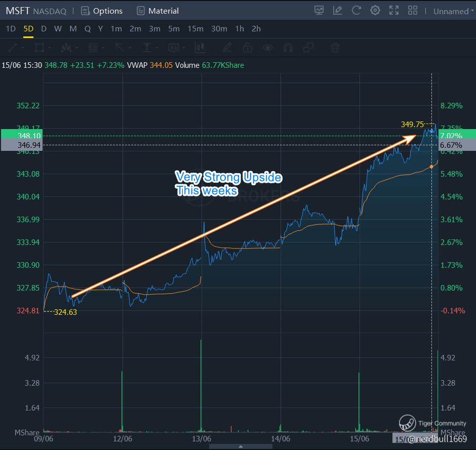Refresh the chart with the reload icon
The height and width of the screenshot is (450, 476).
pos(356,11)
